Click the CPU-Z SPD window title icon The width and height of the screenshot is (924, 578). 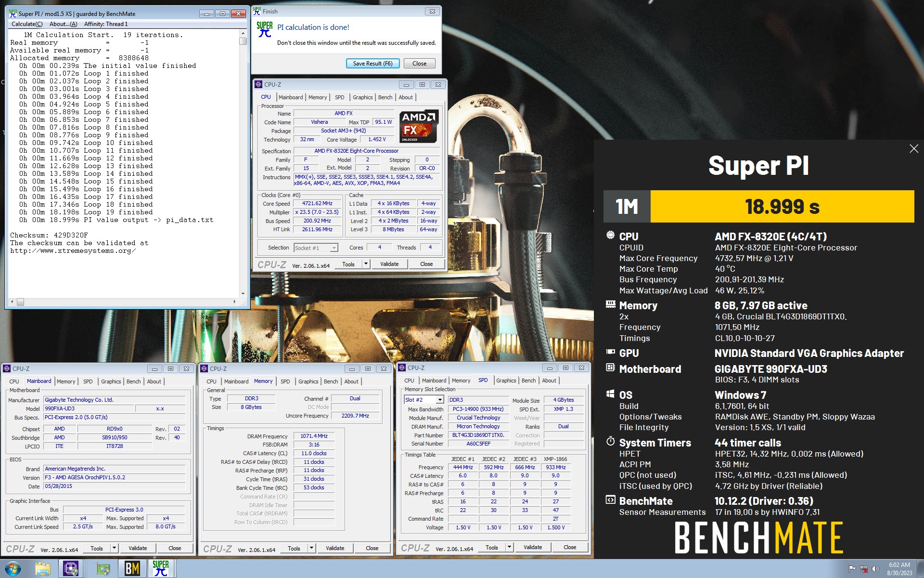click(402, 368)
